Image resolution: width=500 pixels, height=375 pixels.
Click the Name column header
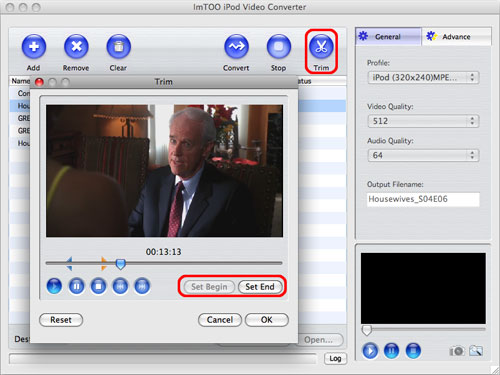[x=20, y=81]
